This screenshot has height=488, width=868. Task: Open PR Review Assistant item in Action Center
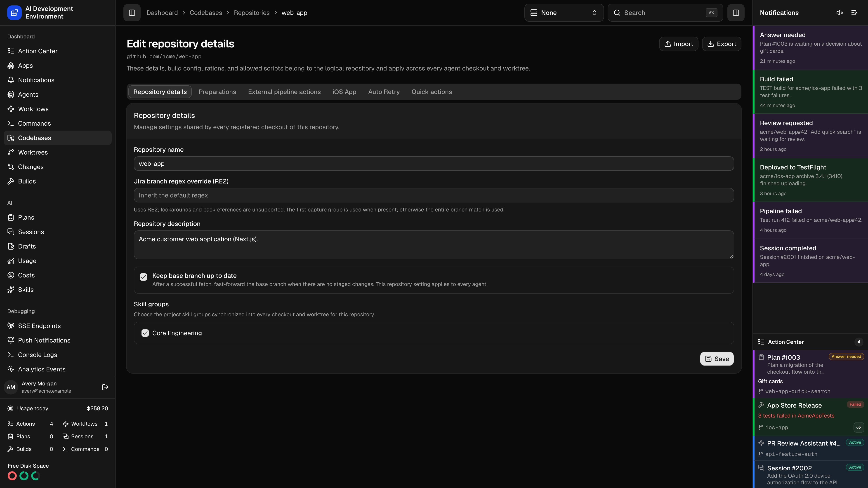[810, 448]
